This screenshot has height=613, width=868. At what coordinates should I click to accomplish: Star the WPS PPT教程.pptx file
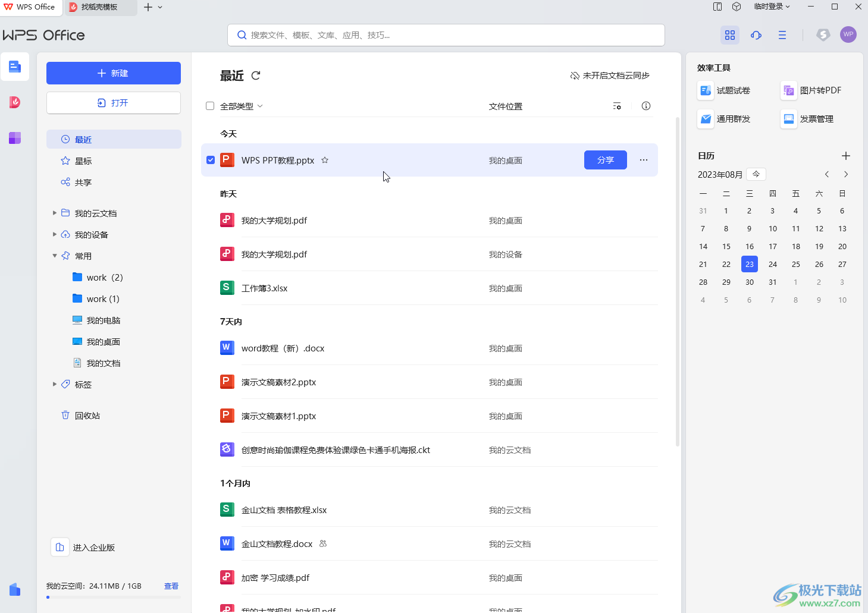325,160
